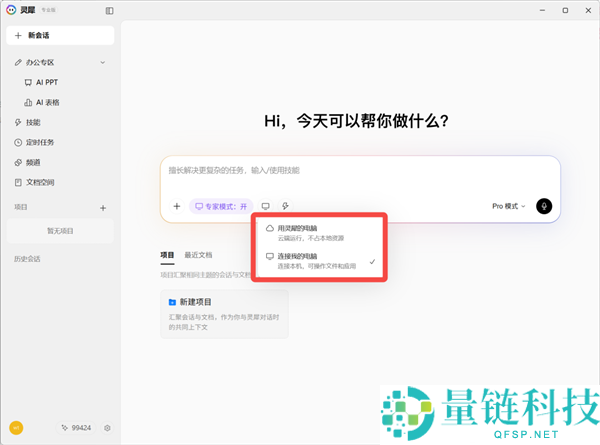Image resolution: width=600 pixels, height=445 pixels.
Task: Add a new project with the plus icon next to 项目
Action: click(x=103, y=208)
